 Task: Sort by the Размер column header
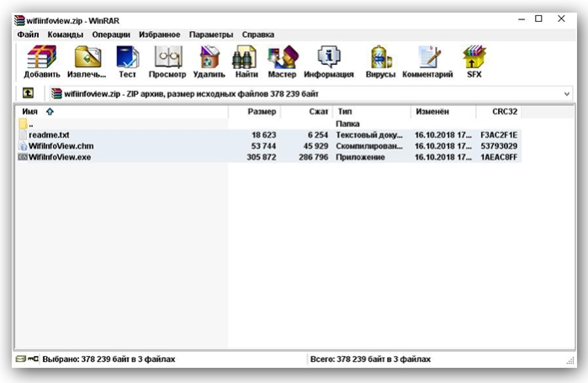(x=254, y=111)
